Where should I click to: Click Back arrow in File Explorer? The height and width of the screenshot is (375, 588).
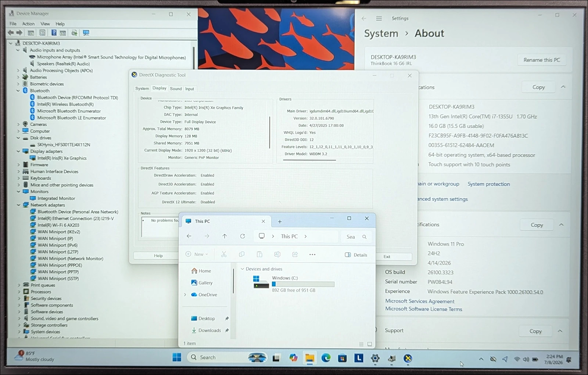click(189, 236)
